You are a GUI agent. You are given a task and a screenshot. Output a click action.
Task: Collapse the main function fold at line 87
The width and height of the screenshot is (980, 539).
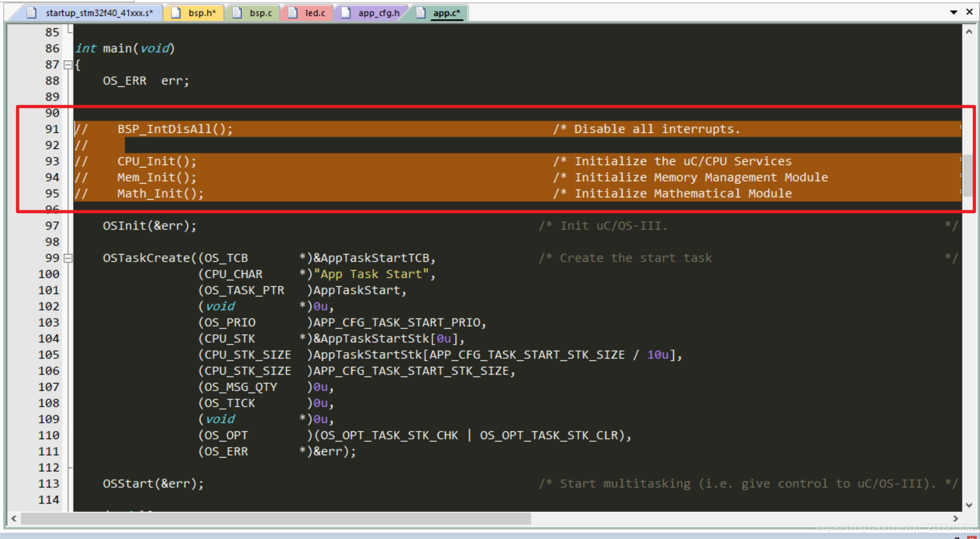(x=68, y=65)
